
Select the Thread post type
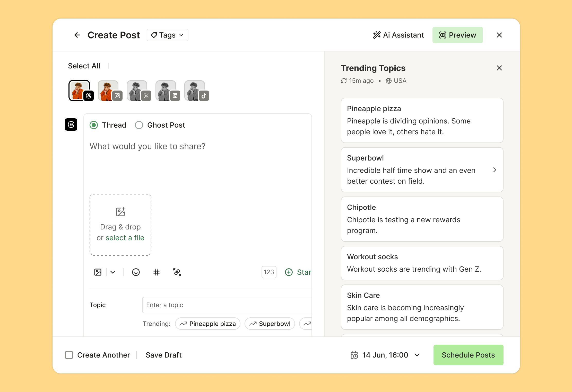click(94, 125)
